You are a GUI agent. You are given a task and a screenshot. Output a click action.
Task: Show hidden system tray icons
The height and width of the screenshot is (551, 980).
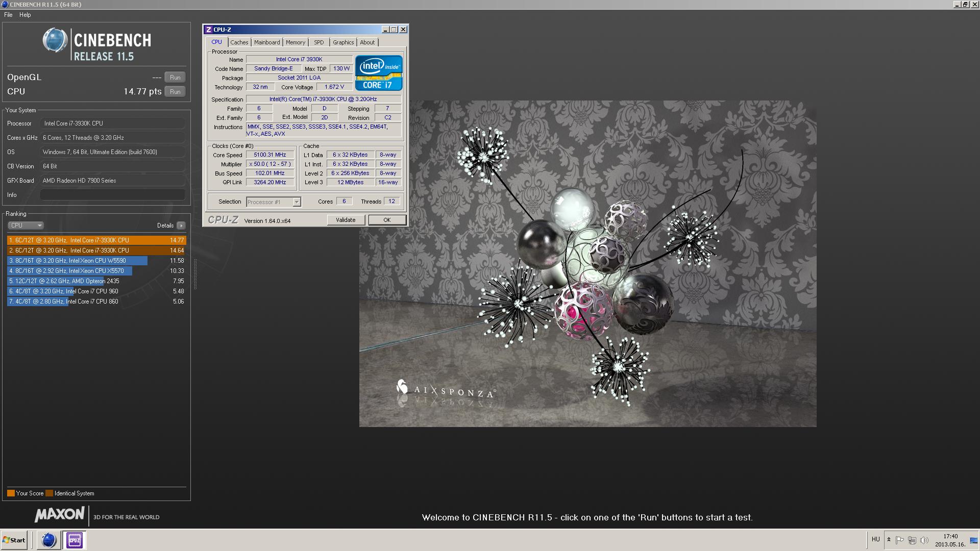pyautogui.click(x=889, y=540)
